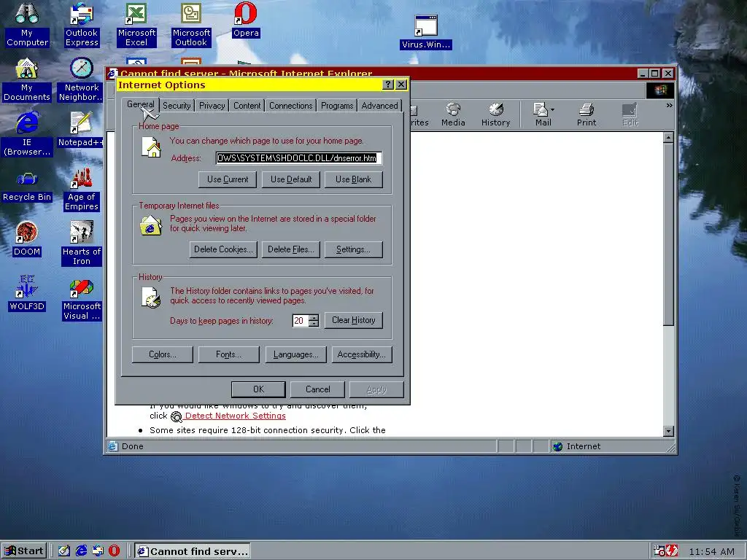747x560 pixels.
Task: Cancel the Internet Options dialog
Action: tap(318, 389)
